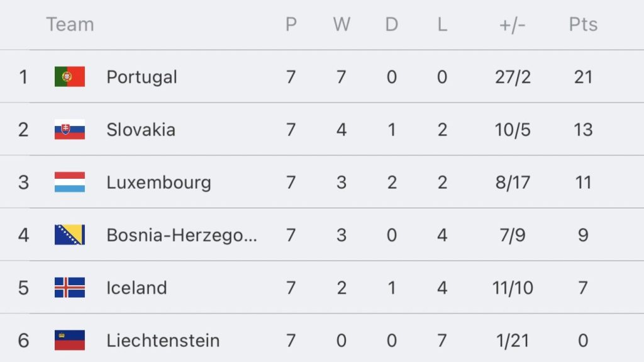
Task: Sort table by the Pts column header
Action: pos(583,25)
